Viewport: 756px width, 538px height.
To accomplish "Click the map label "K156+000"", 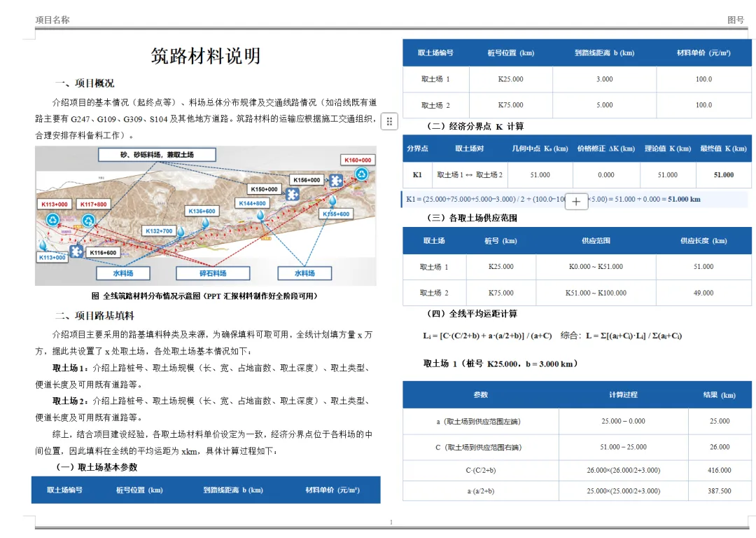I will click(307, 180).
